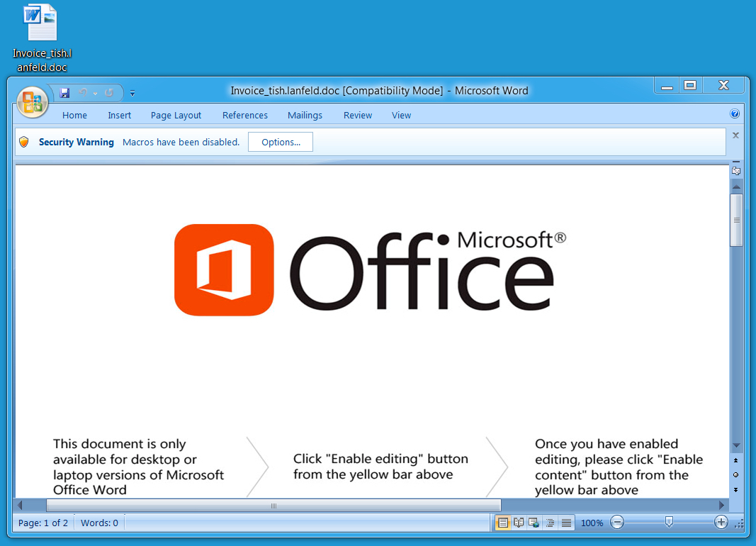
Task: Click the Next Page double-arrow button
Action: [735, 489]
